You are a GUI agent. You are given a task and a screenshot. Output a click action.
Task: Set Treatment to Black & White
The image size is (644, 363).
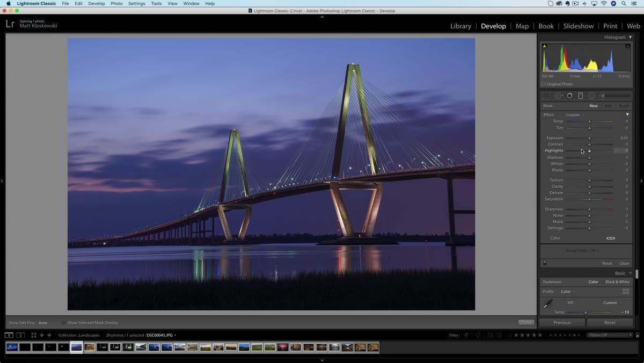[x=618, y=282]
